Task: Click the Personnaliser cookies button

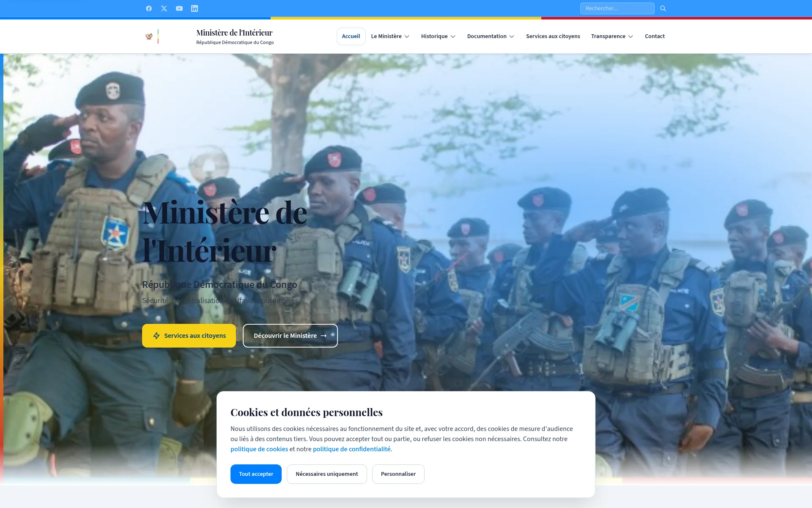Action: pyautogui.click(x=398, y=474)
